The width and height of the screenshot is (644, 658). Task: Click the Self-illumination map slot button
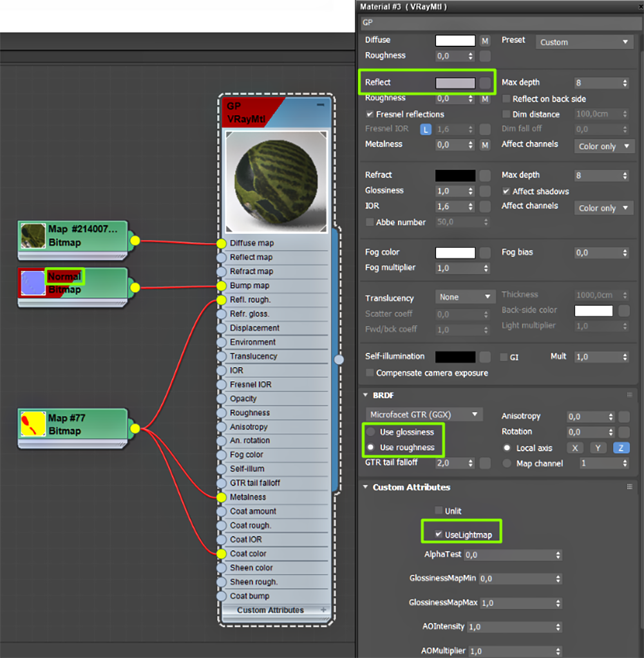[485, 357]
